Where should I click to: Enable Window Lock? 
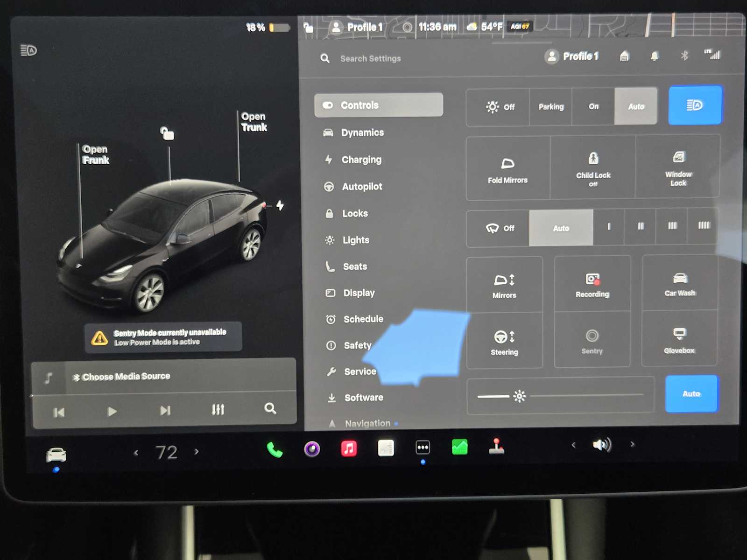tap(678, 168)
